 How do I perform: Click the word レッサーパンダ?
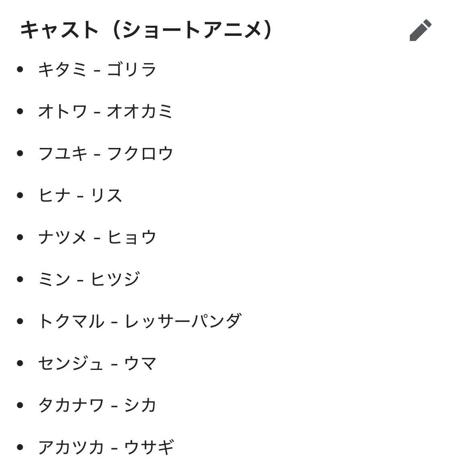click(183, 321)
